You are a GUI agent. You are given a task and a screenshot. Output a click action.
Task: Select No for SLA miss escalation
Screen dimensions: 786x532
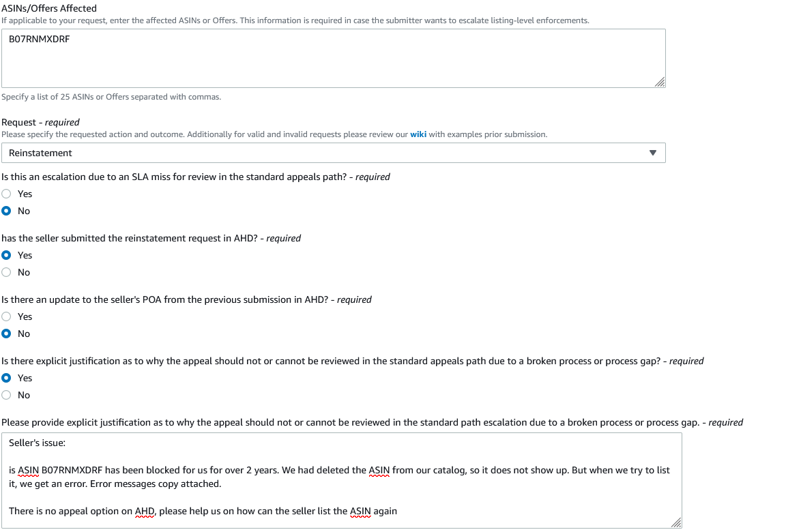[7, 211]
